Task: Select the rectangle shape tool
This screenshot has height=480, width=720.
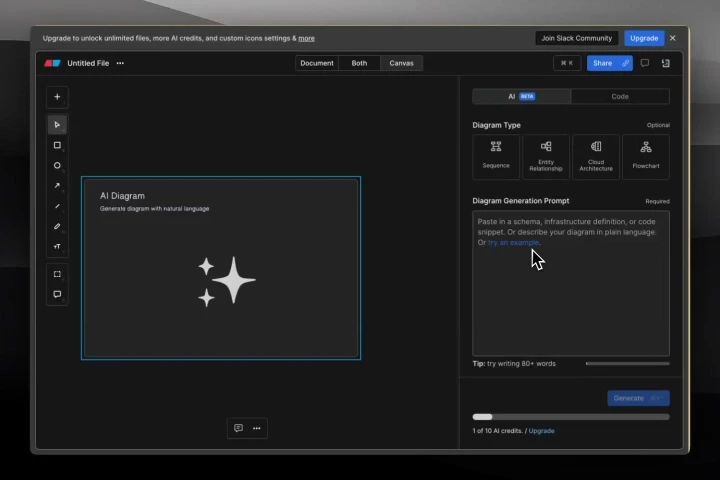Action: pyautogui.click(x=57, y=145)
